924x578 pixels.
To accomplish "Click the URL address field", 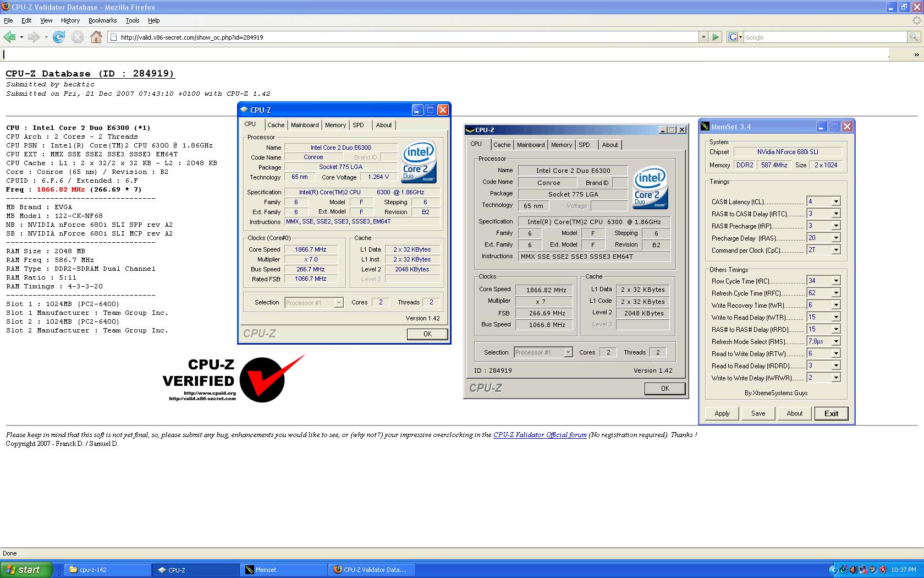I will pos(404,37).
